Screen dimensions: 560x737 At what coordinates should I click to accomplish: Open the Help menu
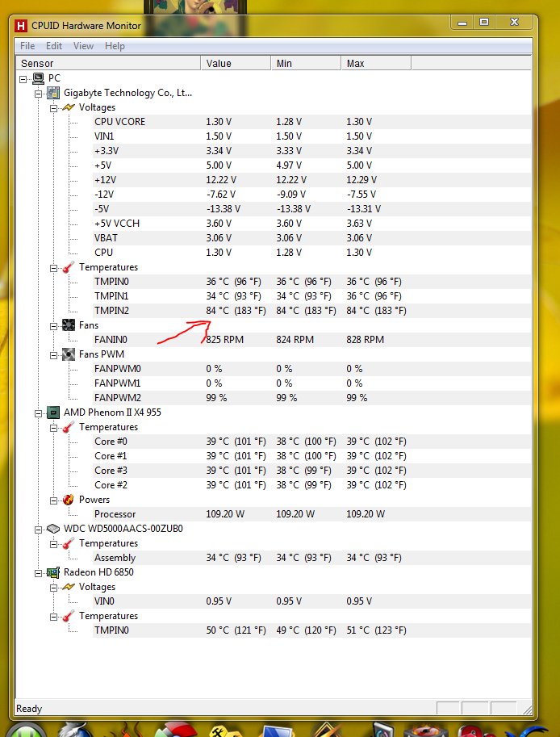pyautogui.click(x=115, y=46)
